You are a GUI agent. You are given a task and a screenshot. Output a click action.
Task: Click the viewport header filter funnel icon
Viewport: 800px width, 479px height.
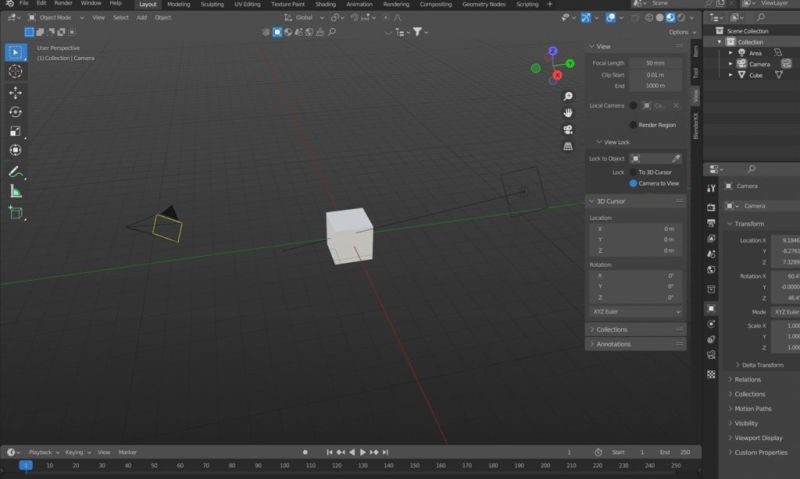(x=417, y=32)
